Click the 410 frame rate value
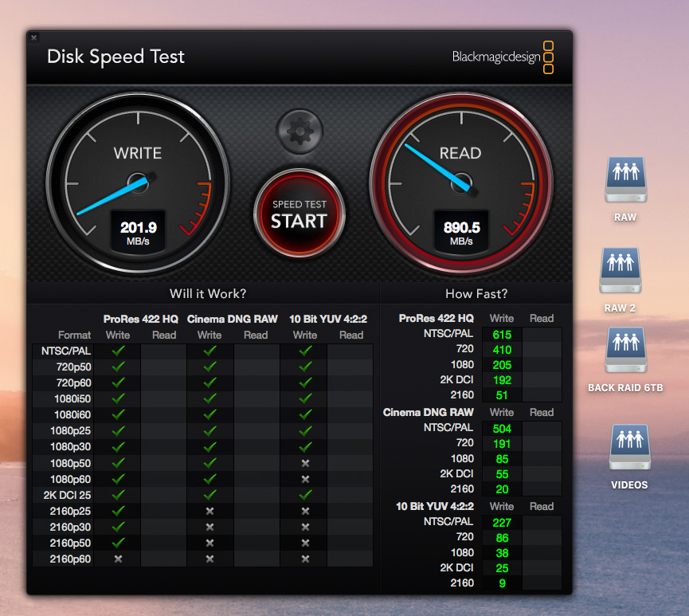 502,350
